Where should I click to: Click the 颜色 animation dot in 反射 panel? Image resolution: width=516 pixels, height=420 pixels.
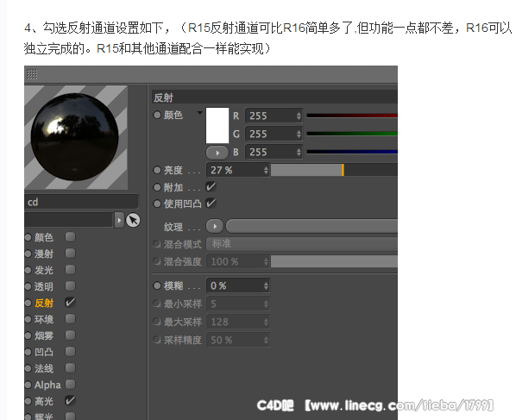tap(157, 115)
